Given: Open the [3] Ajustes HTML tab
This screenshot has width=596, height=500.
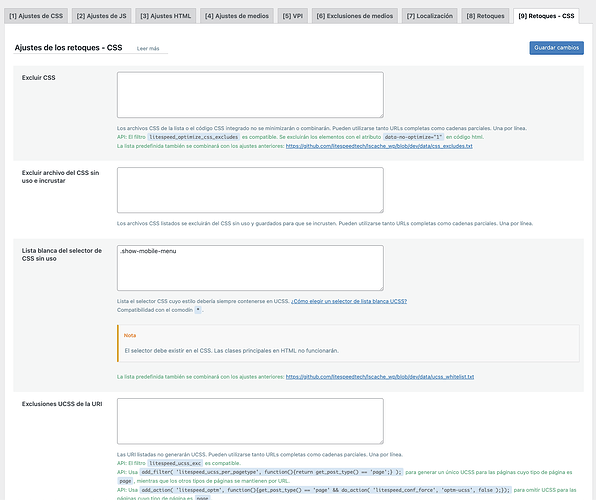Looking at the screenshot, I should [x=166, y=16].
